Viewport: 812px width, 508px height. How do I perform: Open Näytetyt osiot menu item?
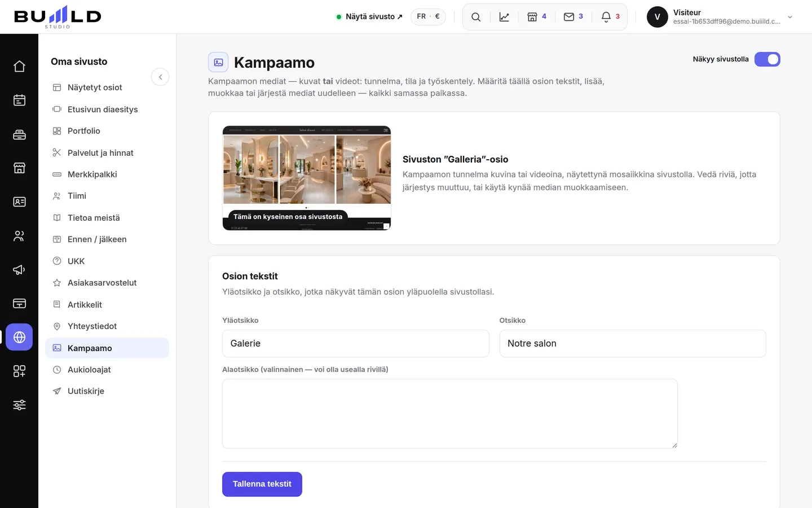pyautogui.click(x=107, y=87)
